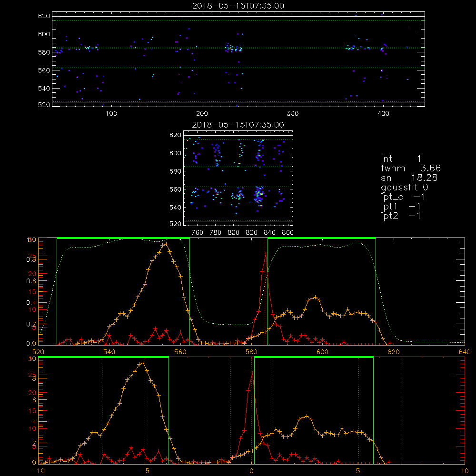
Task: Click x-axis label 600 on the third plot
Action: [x=322, y=352]
